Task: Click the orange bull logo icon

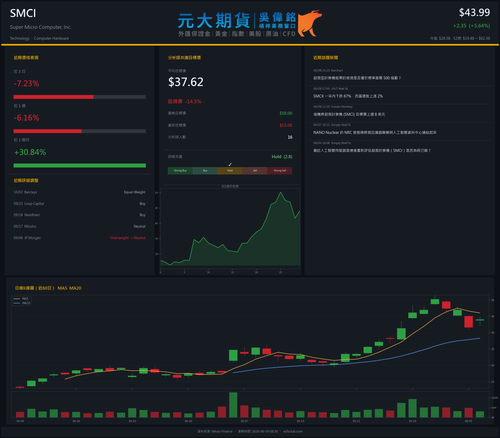Action: point(309,23)
